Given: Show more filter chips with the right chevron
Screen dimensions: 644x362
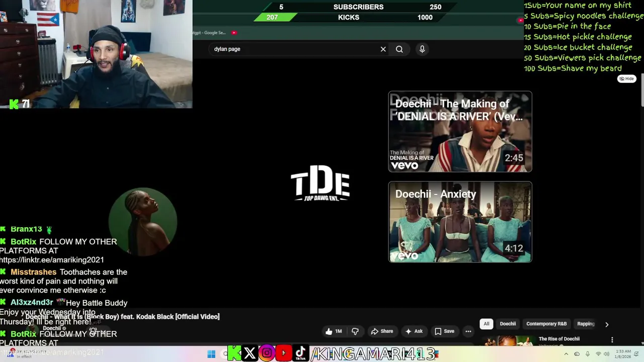Looking at the screenshot, I should [x=607, y=324].
